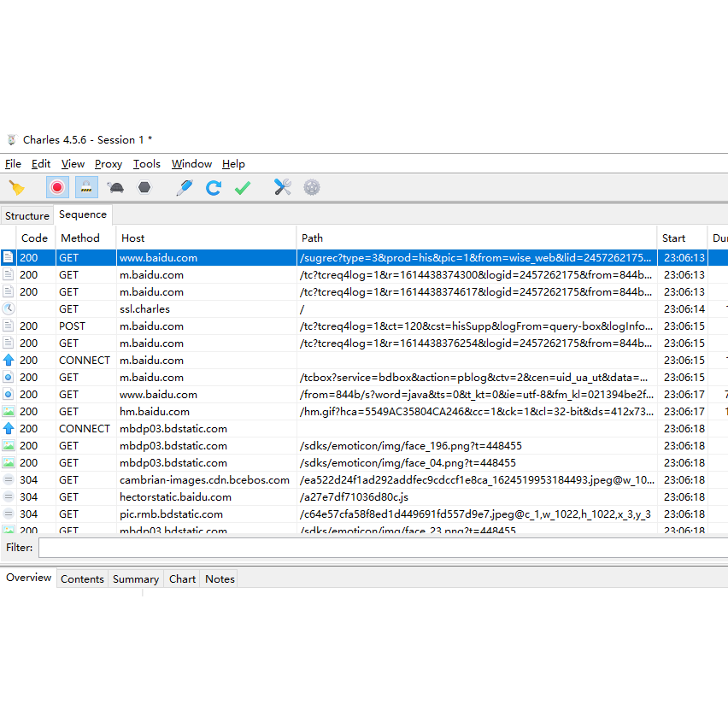The width and height of the screenshot is (728, 728).
Task: Click image icon of face_04.png row
Action: pyautogui.click(x=9, y=463)
